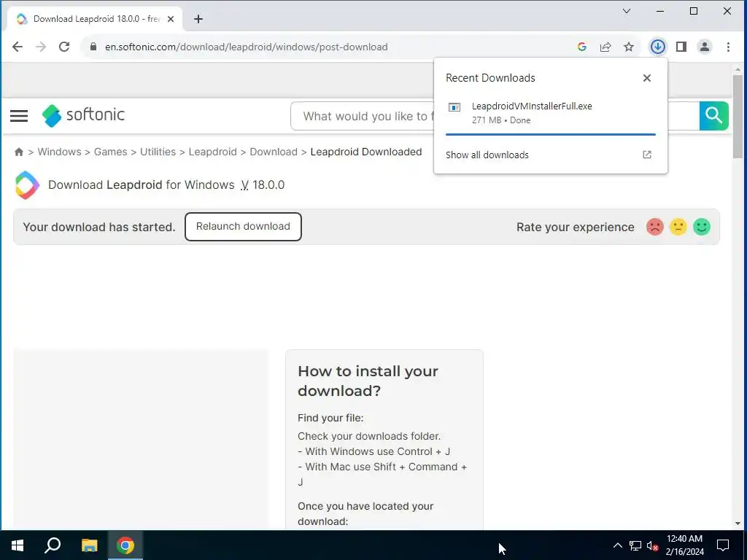Screen dimensions: 747x560
Task: Share this page via share icon
Action: [x=605, y=47]
